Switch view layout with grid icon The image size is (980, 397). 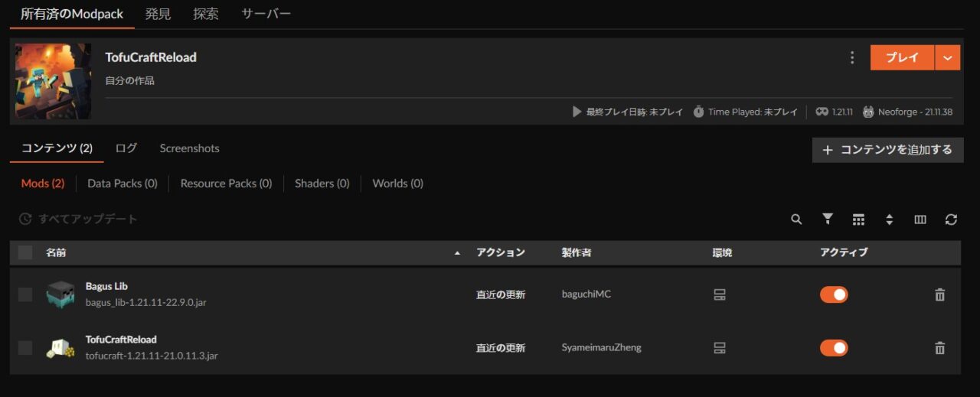click(x=858, y=220)
